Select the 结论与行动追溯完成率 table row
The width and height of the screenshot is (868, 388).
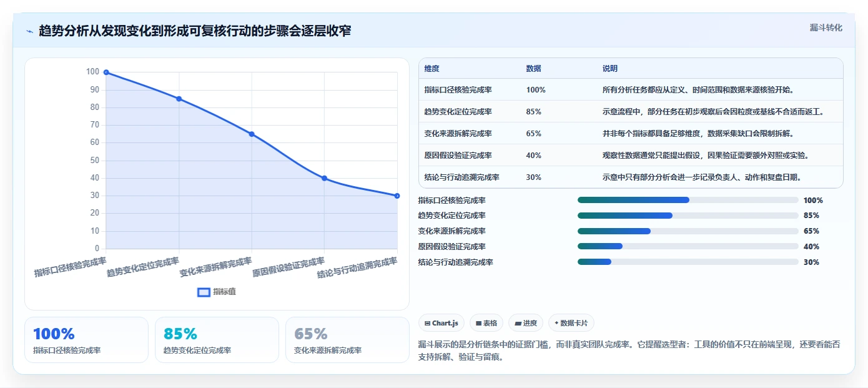coord(631,177)
